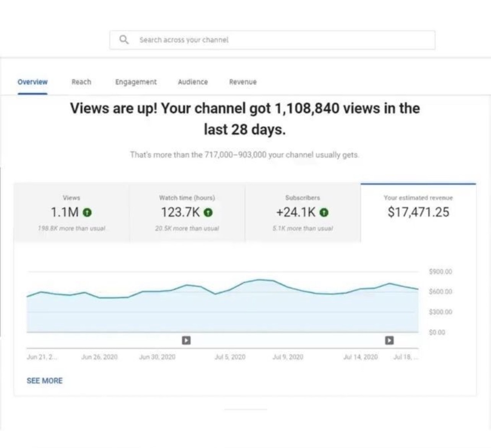Select the Watch time (hours) card
The image size is (491, 448).
[187, 213]
